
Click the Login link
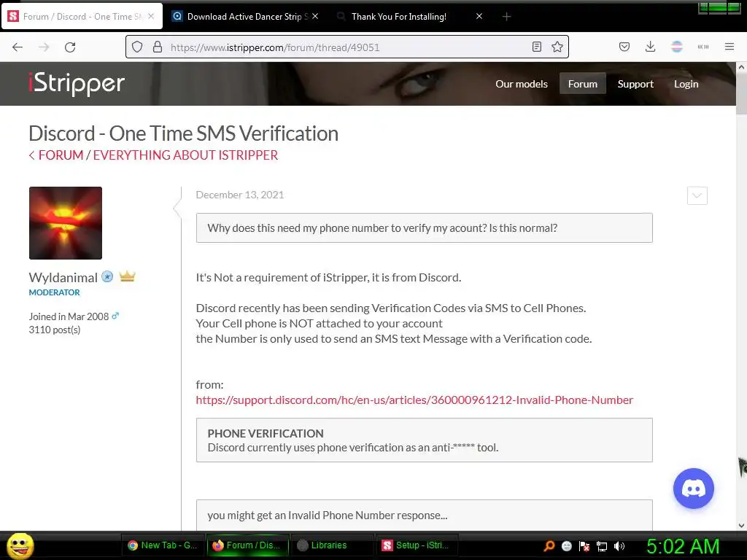[686, 84]
